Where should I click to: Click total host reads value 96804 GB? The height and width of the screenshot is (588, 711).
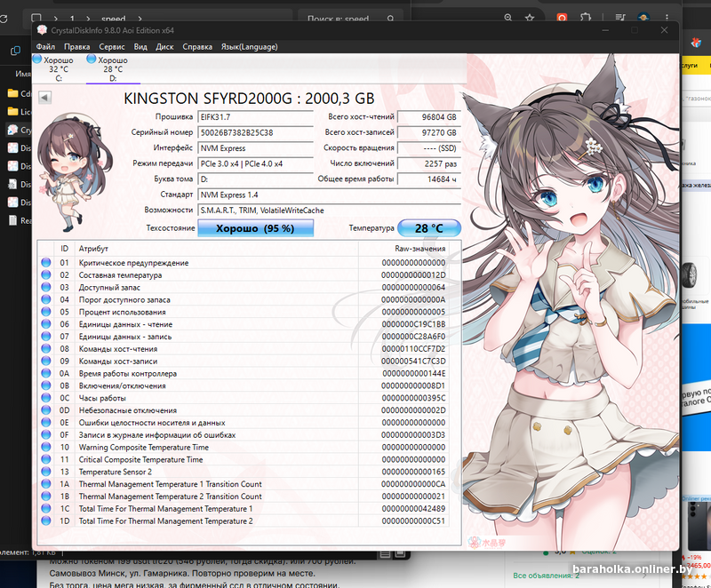click(429, 117)
